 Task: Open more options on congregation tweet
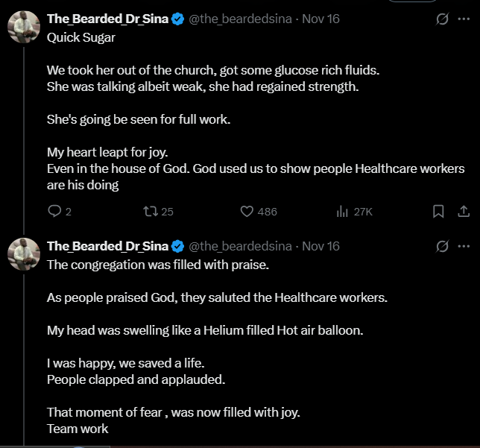464,246
